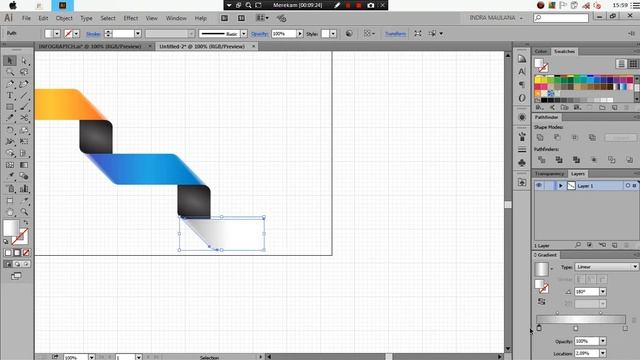The width and height of the screenshot is (640, 360).
Task: Click the Fill box in tools panel
Action: tap(11, 228)
